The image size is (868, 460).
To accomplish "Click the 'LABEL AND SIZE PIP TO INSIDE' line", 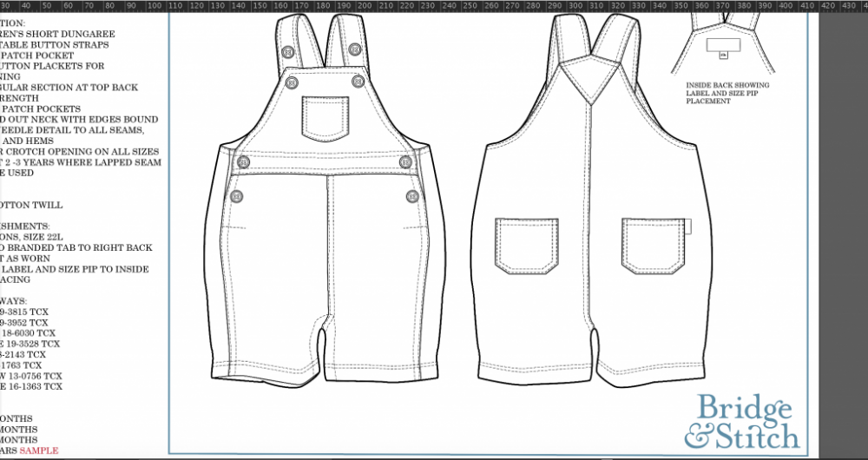I will pos(74,269).
